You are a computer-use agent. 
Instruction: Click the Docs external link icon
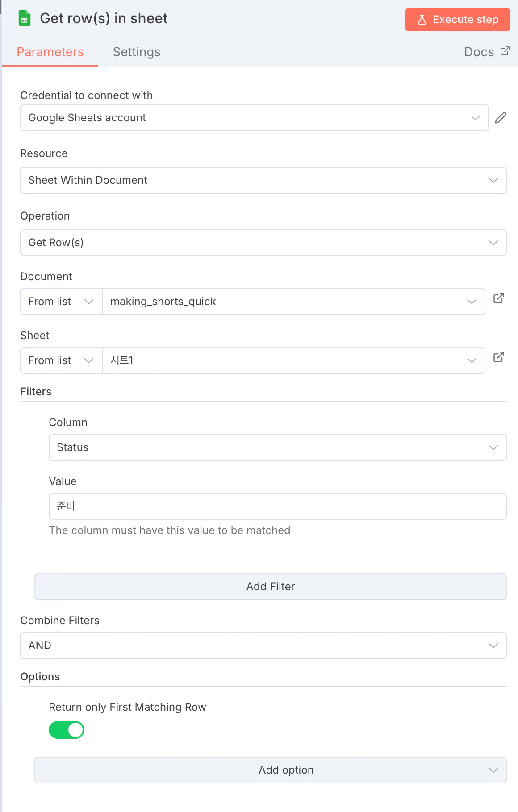coord(505,51)
